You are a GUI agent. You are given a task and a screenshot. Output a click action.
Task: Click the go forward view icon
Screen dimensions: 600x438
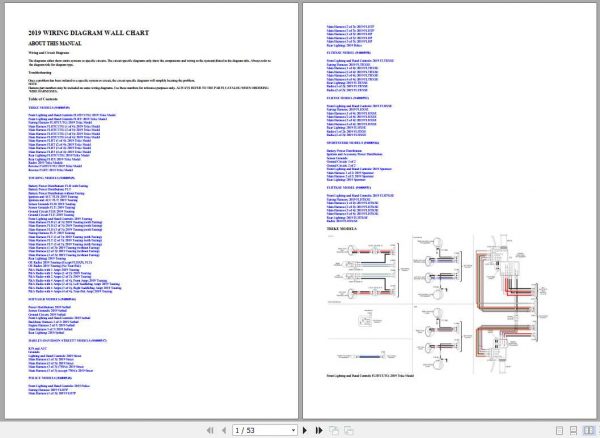click(x=348, y=430)
